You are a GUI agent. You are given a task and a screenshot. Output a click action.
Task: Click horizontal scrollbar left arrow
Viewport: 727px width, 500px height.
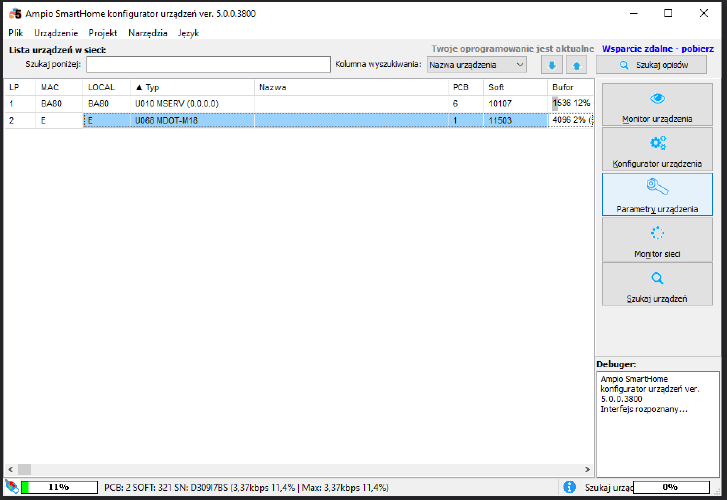click(11, 469)
